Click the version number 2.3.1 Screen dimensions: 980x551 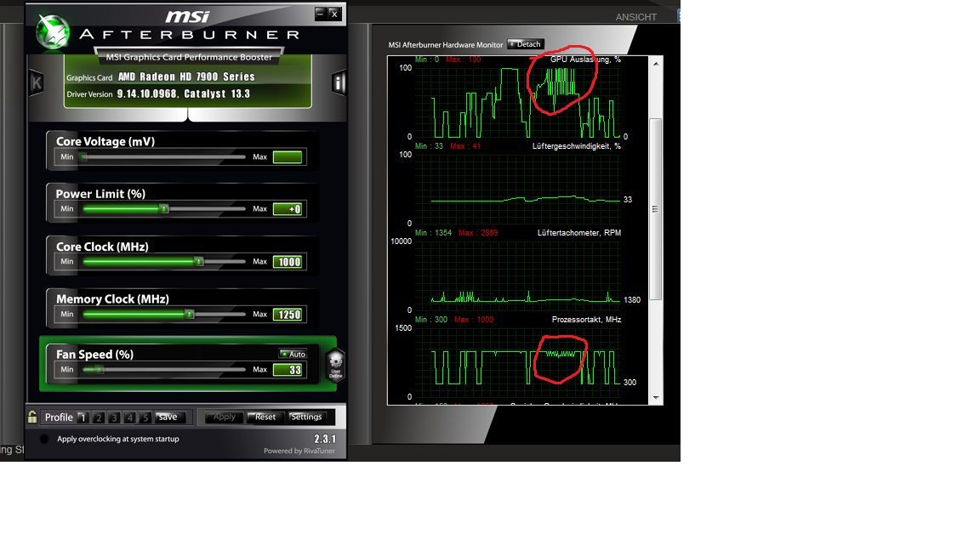[325, 439]
